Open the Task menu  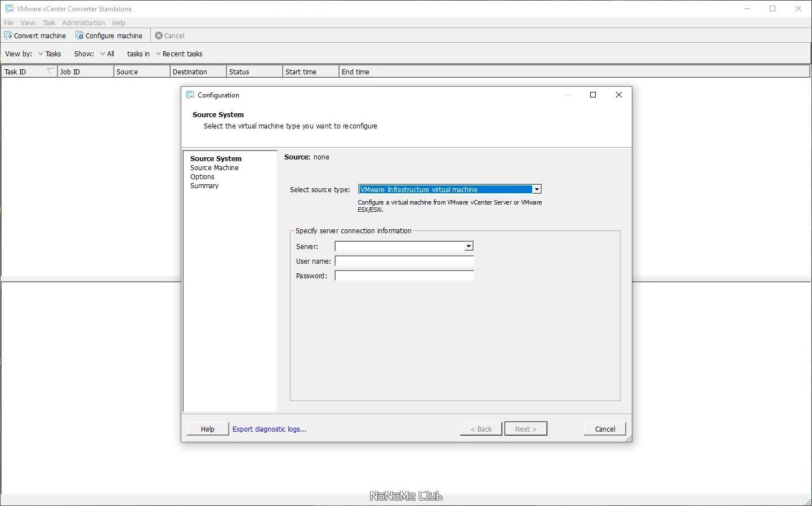point(49,23)
